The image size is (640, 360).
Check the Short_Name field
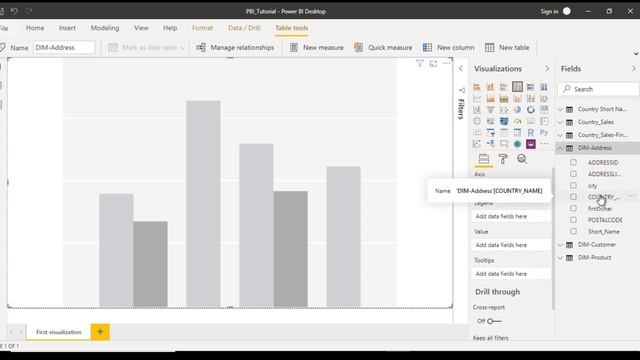click(573, 231)
